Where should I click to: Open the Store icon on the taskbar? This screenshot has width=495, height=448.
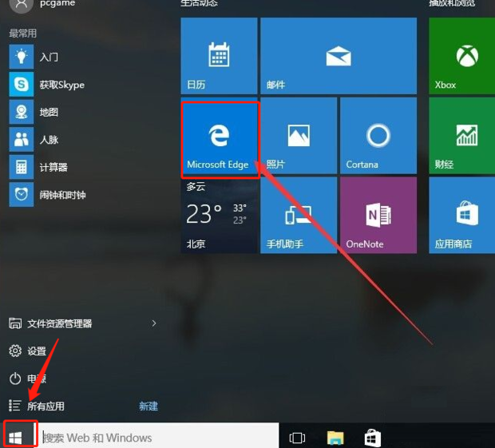[x=373, y=438]
